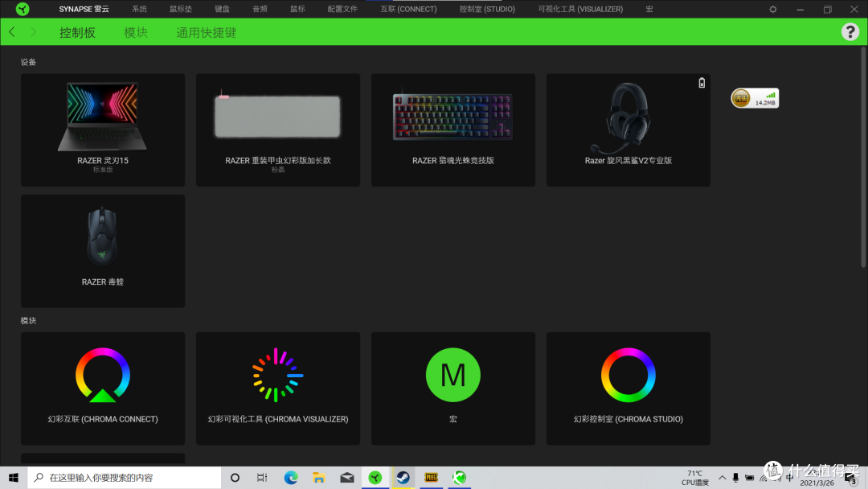Open the 鼠标垫 top menu item
Viewport: 868px width, 489px height.
coord(181,9)
